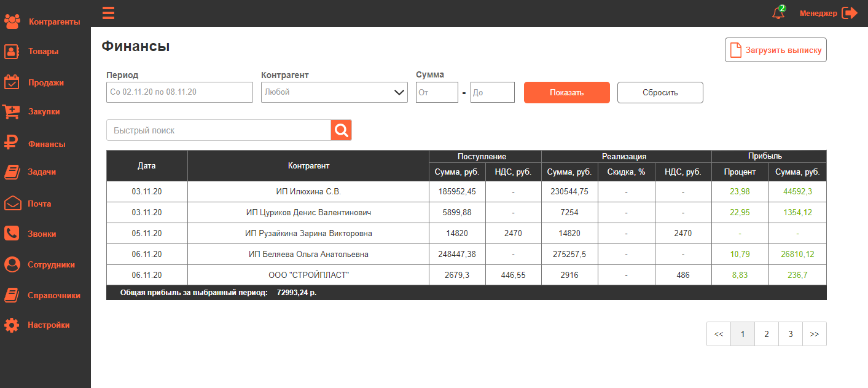The width and height of the screenshot is (868, 388).
Task: Click the 05.11.20 date cell
Action: 147,233
